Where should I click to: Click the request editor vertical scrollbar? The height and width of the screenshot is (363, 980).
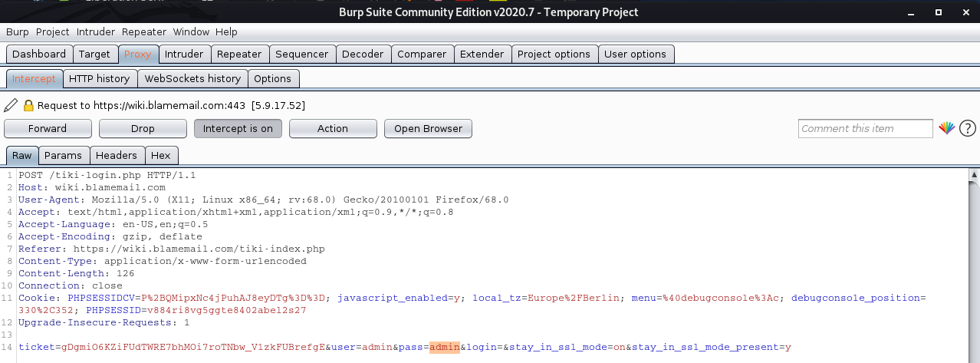(x=975, y=265)
